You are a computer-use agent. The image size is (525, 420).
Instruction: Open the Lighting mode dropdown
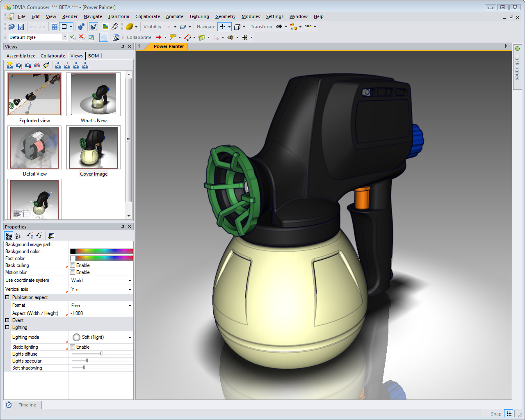point(130,338)
